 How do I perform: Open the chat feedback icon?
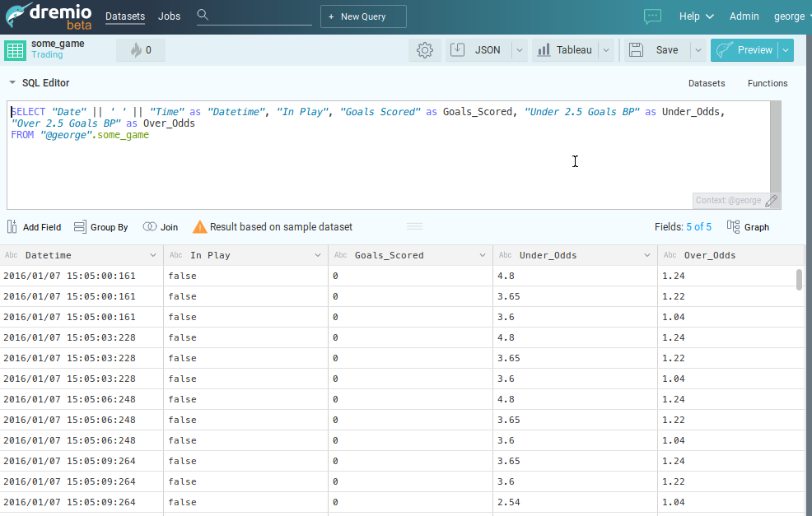click(652, 16)
